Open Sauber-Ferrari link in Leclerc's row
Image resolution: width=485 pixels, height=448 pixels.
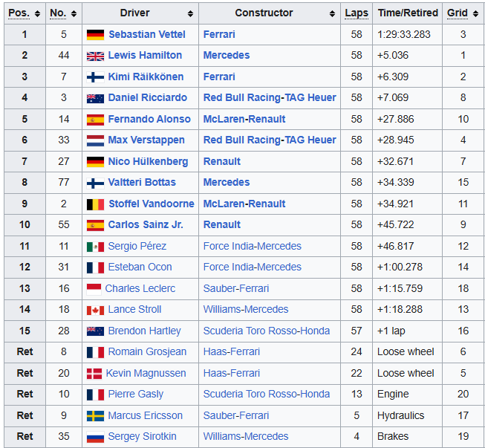236,289
